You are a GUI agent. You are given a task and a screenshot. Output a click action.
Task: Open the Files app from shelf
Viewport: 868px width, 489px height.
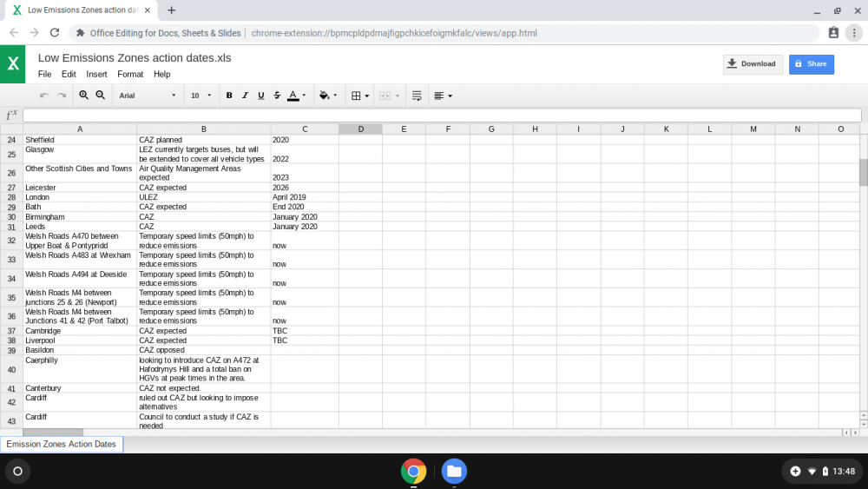tap(454, 472)
